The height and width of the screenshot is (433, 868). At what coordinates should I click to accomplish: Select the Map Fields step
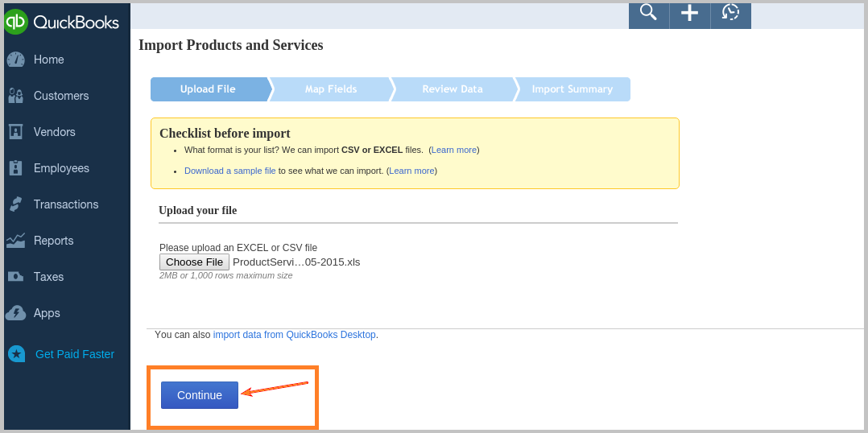[x=331, y=89]
